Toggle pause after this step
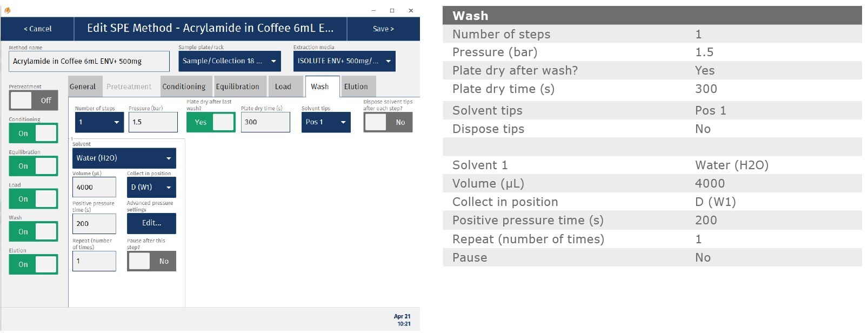868x333 pixels. (151, 261)
